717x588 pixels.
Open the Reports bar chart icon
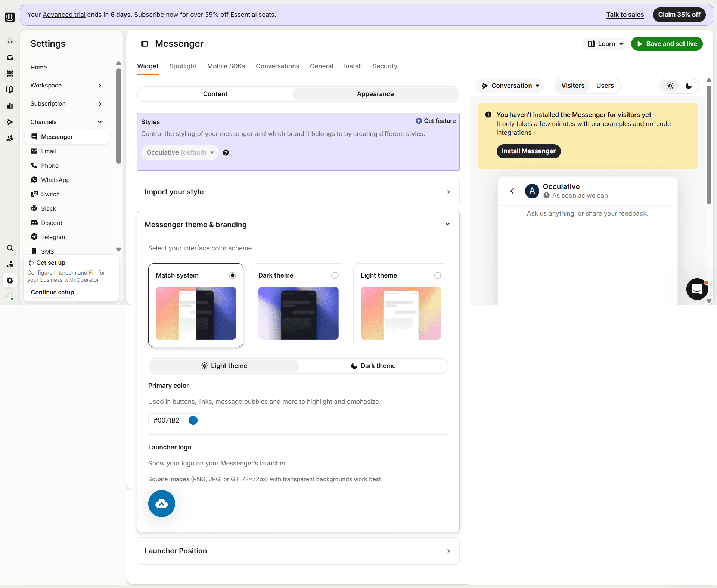10,106
